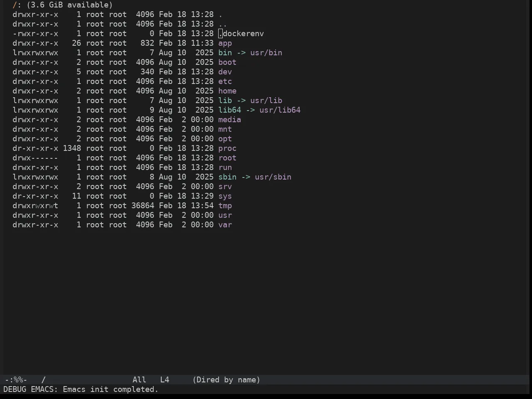
Task: Open the var directory
Action: point(225,225)
